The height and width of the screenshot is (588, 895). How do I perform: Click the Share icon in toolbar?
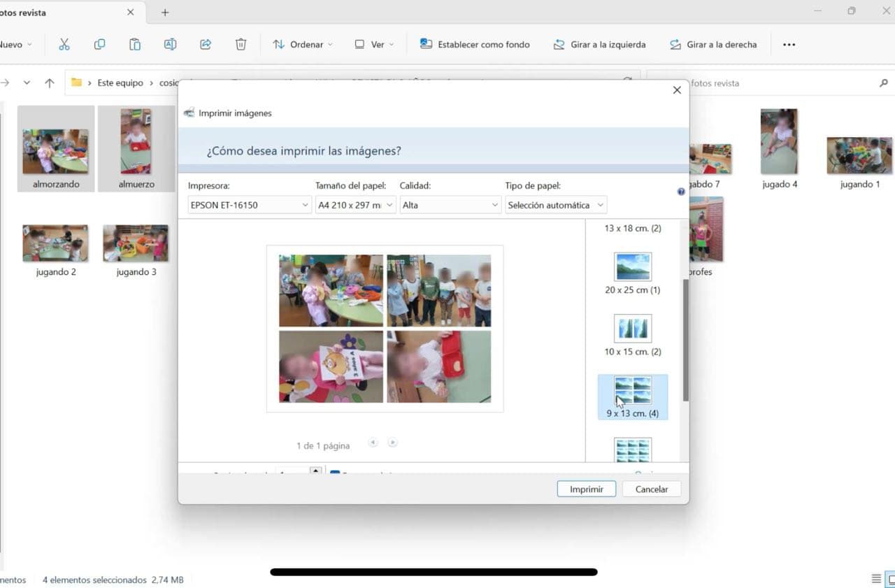coord(206,44)
